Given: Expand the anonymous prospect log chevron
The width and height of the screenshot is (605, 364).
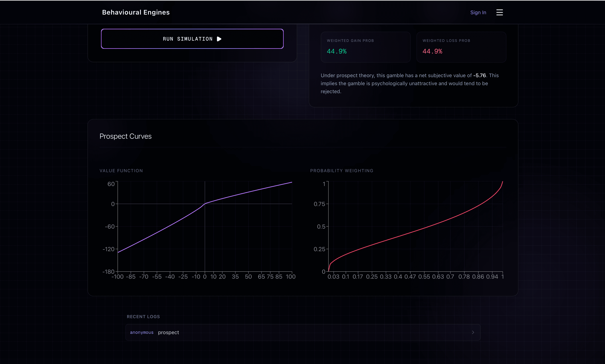Looking at the screenshot, I should pyautogui.click(x=473, y=332).
